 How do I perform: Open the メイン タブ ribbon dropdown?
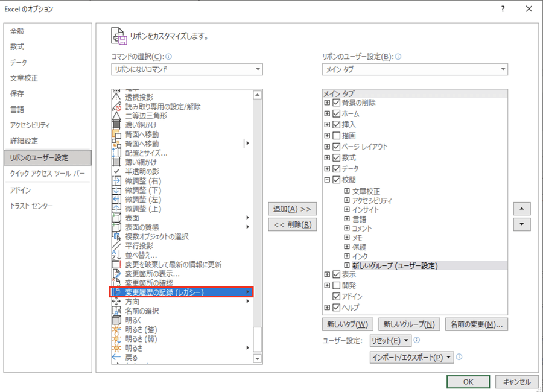tap(415, 69)
